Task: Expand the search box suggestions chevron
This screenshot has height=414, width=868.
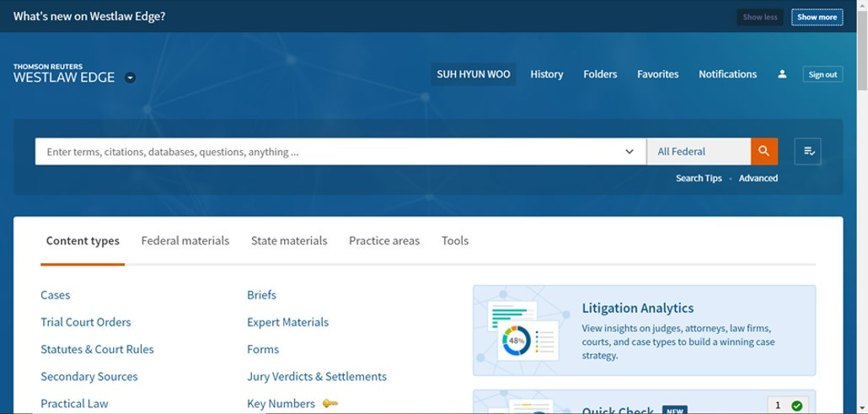Action: [x=630, y=151]
